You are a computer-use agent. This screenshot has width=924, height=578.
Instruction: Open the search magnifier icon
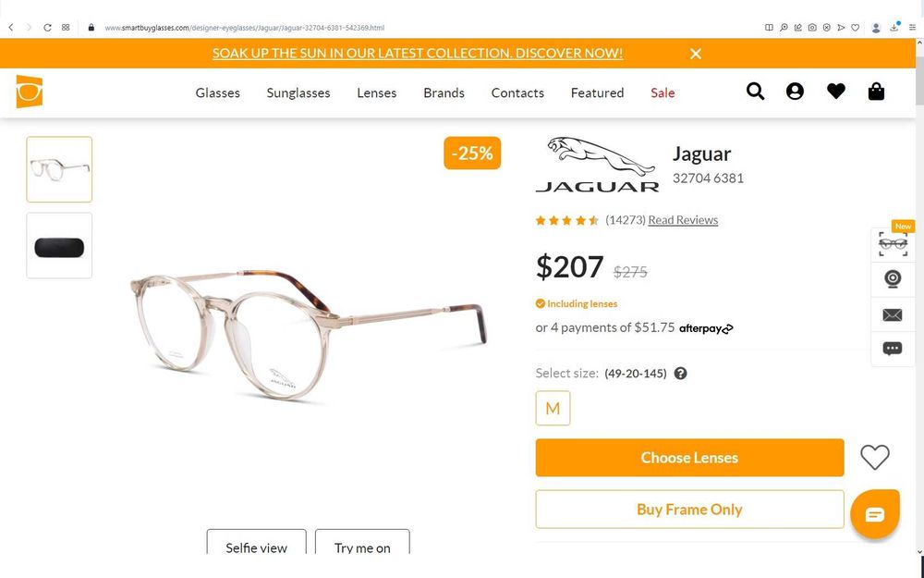coord(755,92)
